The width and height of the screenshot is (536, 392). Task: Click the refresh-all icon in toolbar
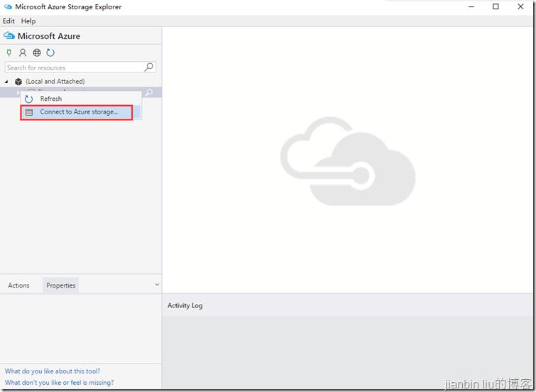tap(50, 53)
